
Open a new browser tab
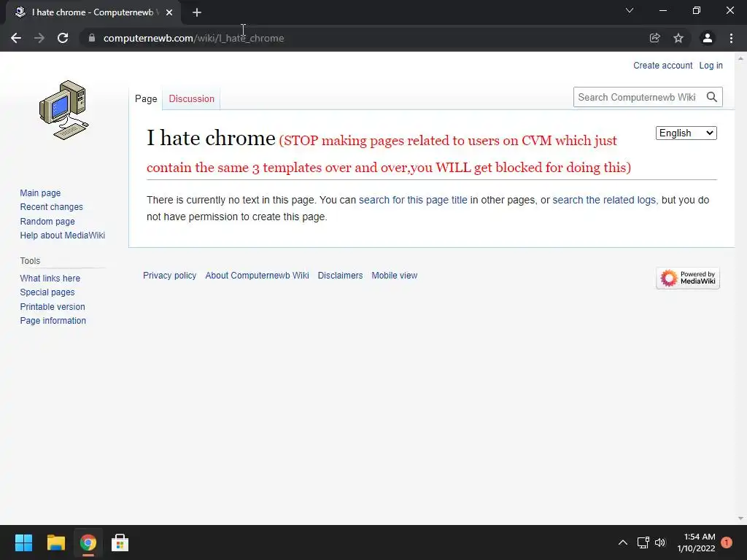click(197, 12)
